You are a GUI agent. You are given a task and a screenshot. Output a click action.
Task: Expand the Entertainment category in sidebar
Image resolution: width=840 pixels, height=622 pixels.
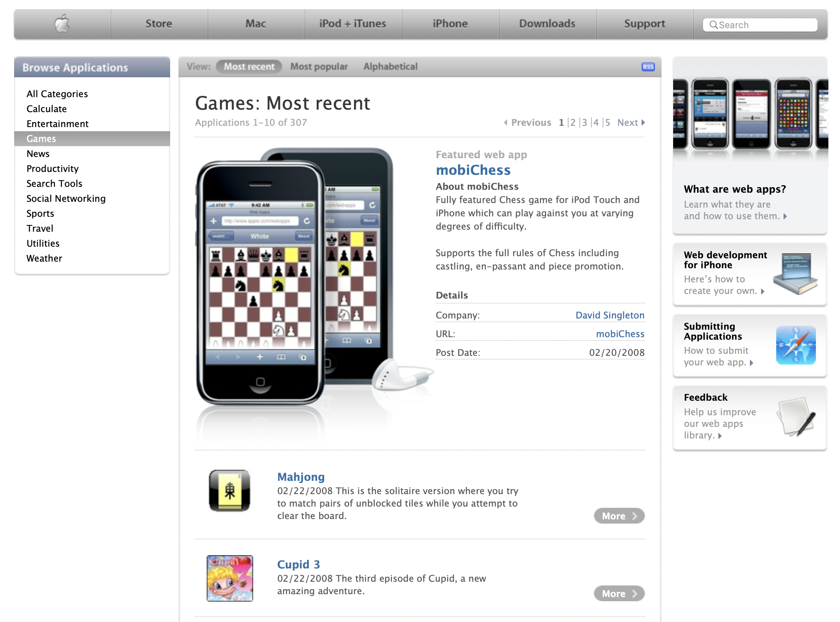pyautogui.click(x=58, y=123)
